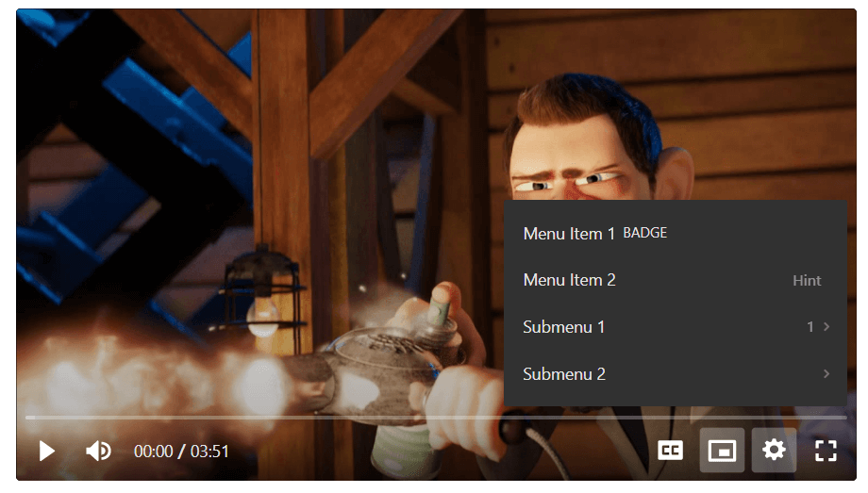868x493 pixels.
Task: Expand the Submenu 2 chevron arrow
Action: pos(826,374)
